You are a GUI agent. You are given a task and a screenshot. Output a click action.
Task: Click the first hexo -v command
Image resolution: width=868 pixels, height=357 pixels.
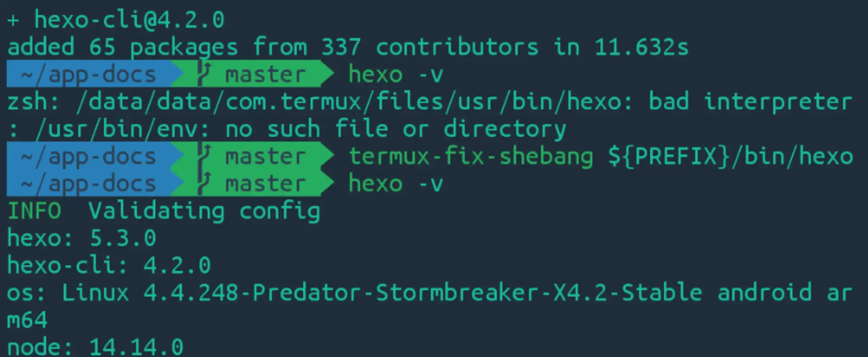[396, 75]
